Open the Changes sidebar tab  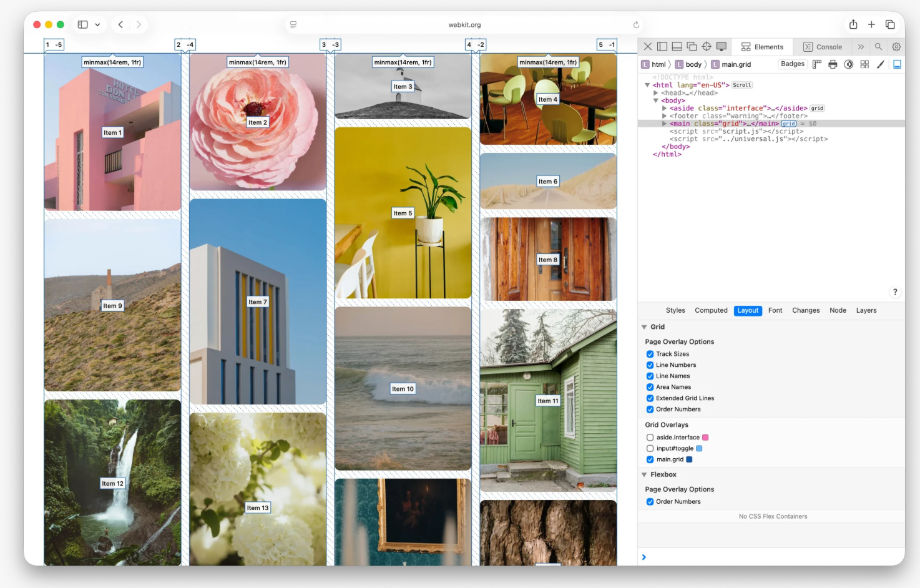click(x=806, y=310)
